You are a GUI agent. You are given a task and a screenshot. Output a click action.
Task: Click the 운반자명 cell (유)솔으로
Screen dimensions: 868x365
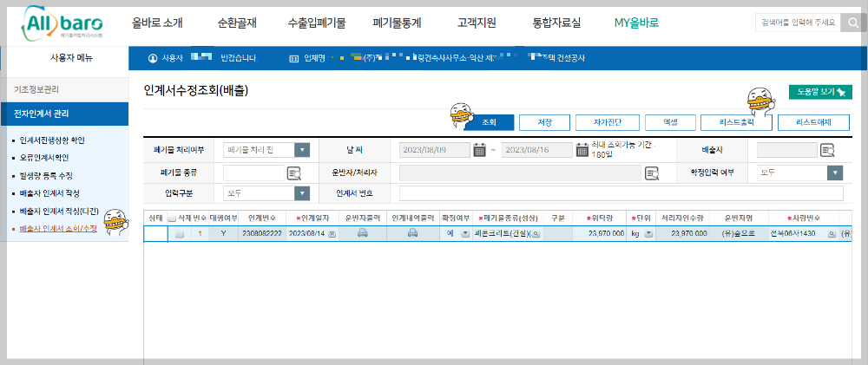point(738,234)
